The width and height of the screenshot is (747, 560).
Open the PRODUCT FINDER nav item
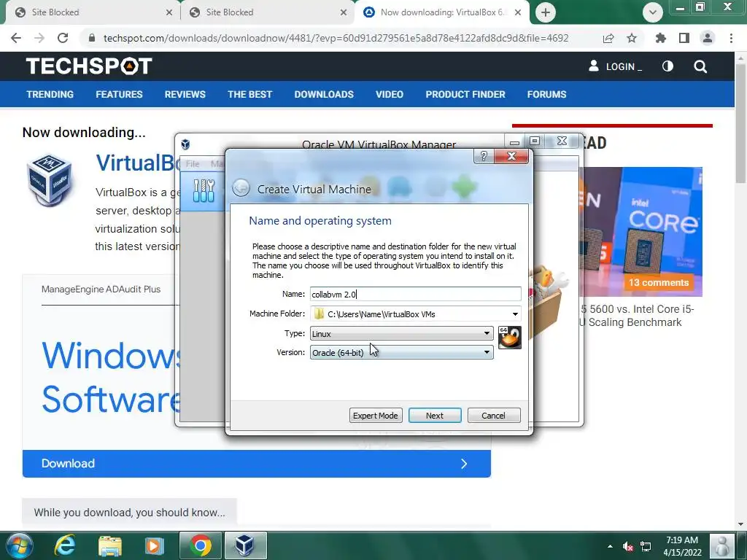(465, 94)
